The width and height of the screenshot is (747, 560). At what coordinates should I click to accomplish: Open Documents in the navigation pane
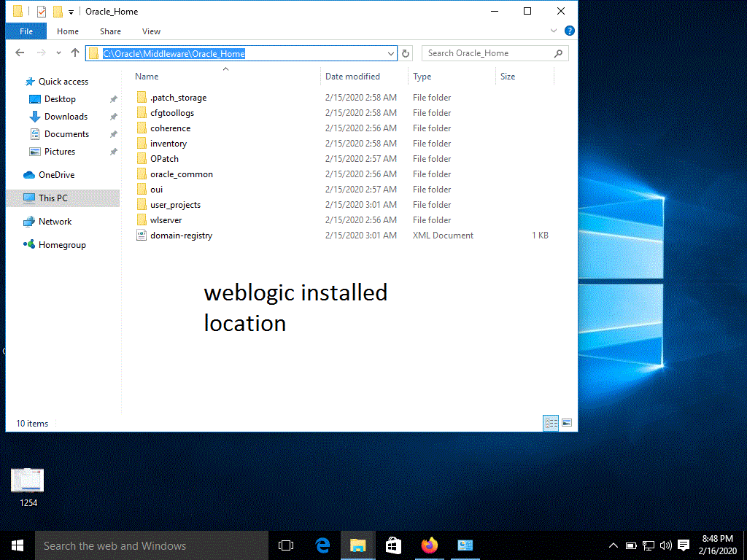66,134
